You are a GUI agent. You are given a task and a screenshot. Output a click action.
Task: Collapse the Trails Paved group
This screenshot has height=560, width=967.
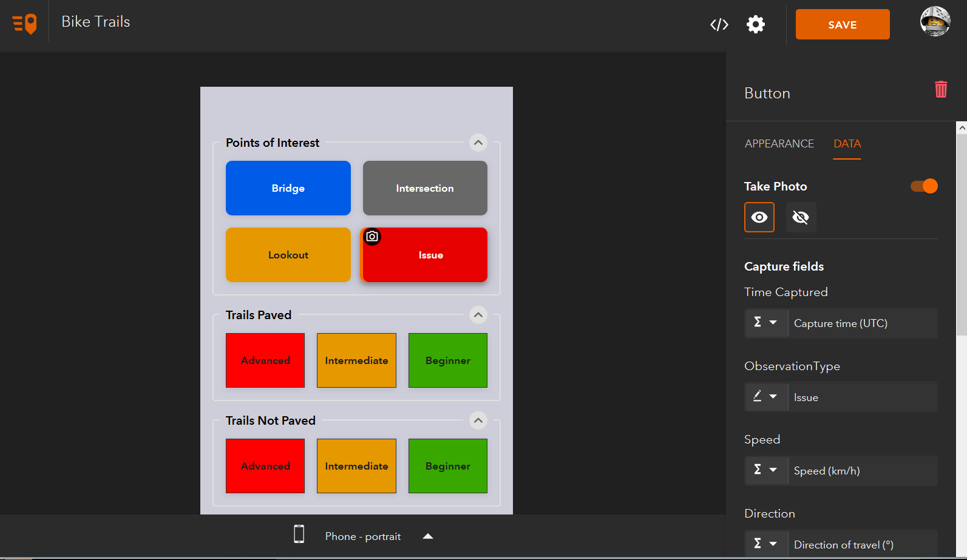(x=478, y=315)
